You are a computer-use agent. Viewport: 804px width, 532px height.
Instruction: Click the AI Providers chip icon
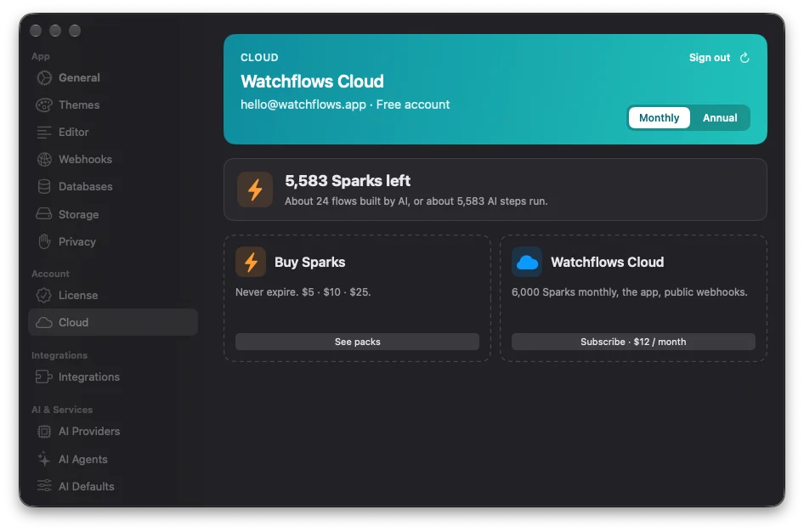[x=44, y=432]
